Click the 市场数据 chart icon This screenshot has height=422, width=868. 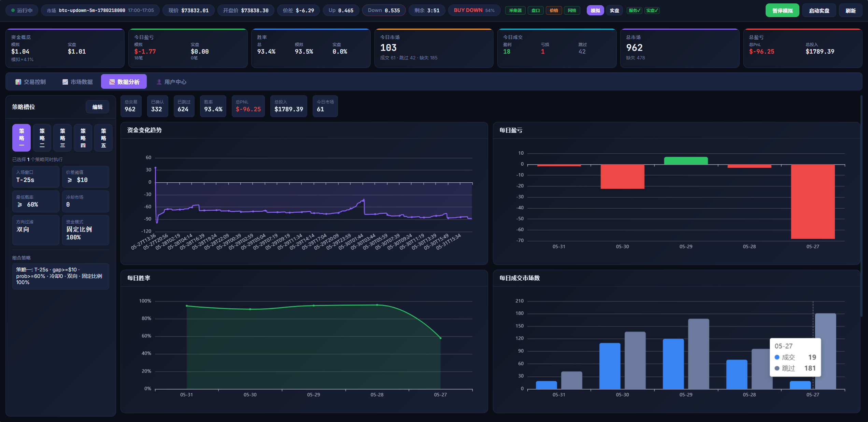point(65,82)
